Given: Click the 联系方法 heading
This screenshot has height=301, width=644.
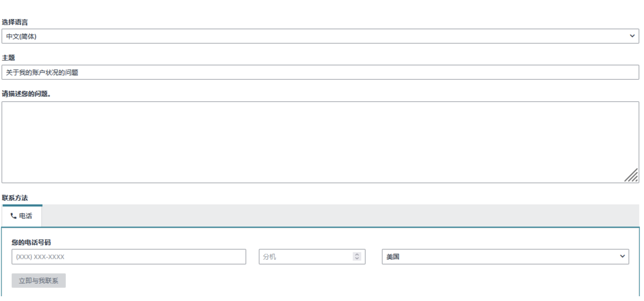Looking at the screenshot, I should tap(15, 198).
